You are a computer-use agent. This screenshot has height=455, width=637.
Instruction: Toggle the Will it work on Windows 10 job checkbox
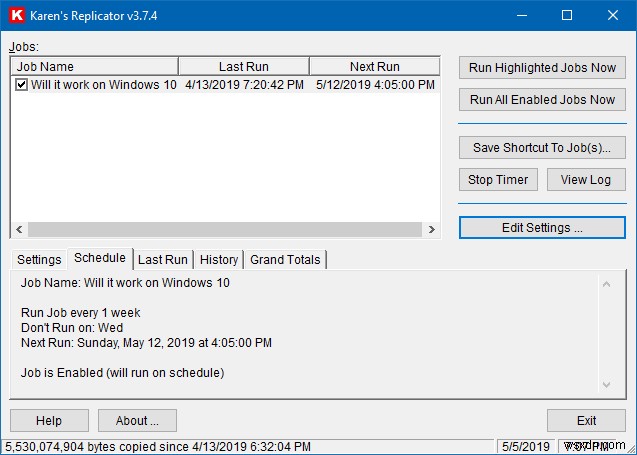21,84
